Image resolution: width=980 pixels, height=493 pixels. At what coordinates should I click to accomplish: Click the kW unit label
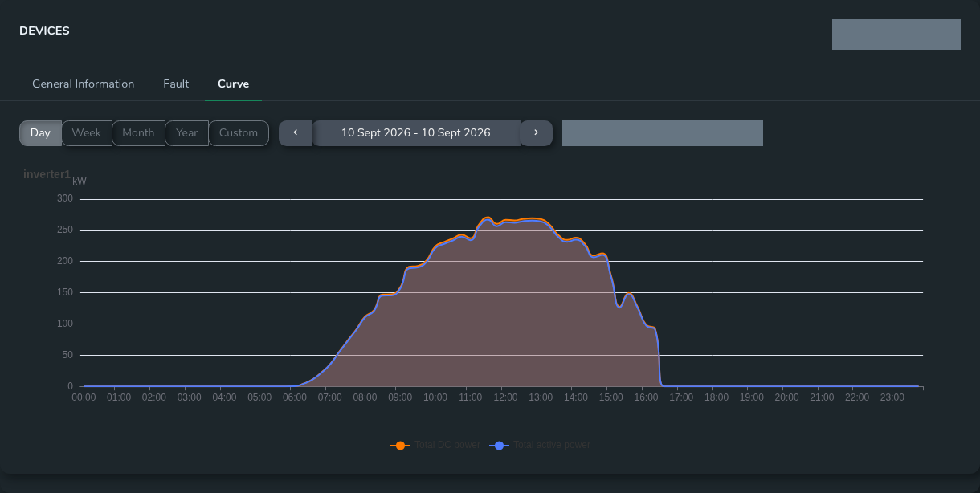click(80, 181)
